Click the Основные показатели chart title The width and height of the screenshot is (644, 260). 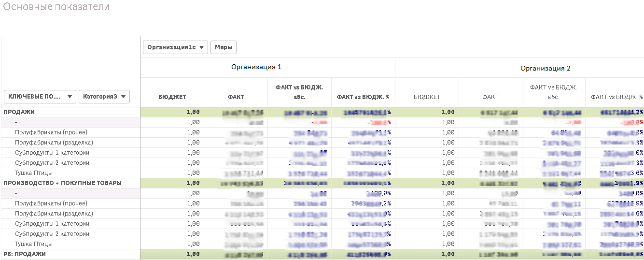pos(56,7)
